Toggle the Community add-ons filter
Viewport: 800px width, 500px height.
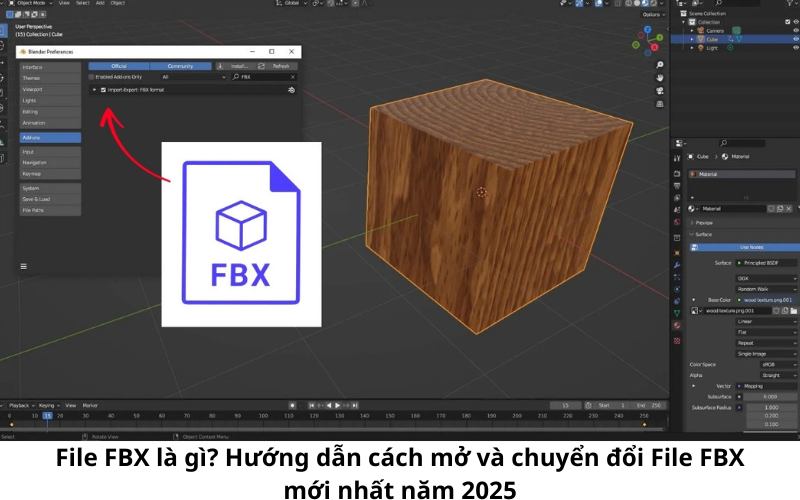pos(181,66)
